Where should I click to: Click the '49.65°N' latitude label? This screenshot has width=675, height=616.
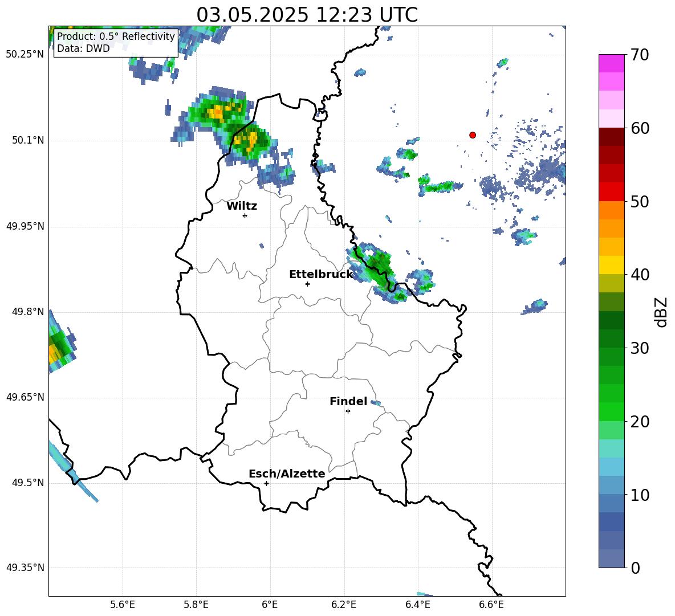click(25, 397)
